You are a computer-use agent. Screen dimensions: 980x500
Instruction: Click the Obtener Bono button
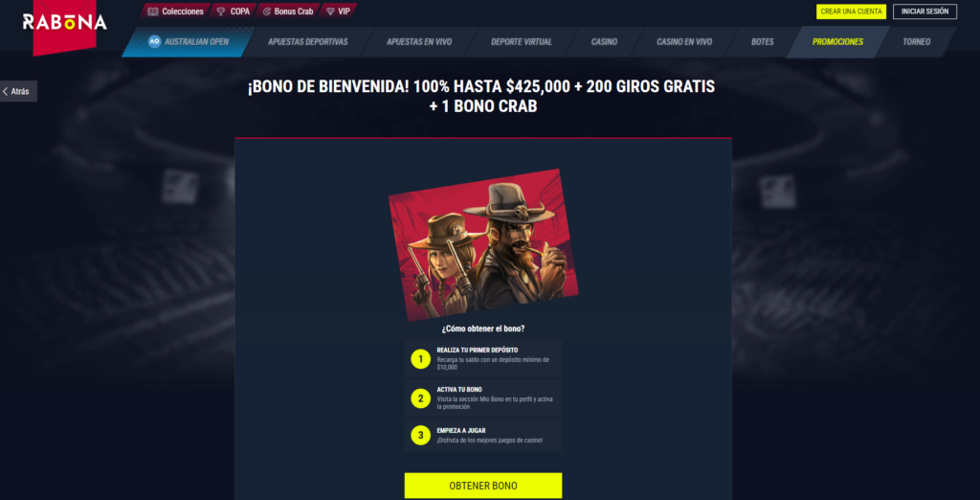tap(483, 486)
